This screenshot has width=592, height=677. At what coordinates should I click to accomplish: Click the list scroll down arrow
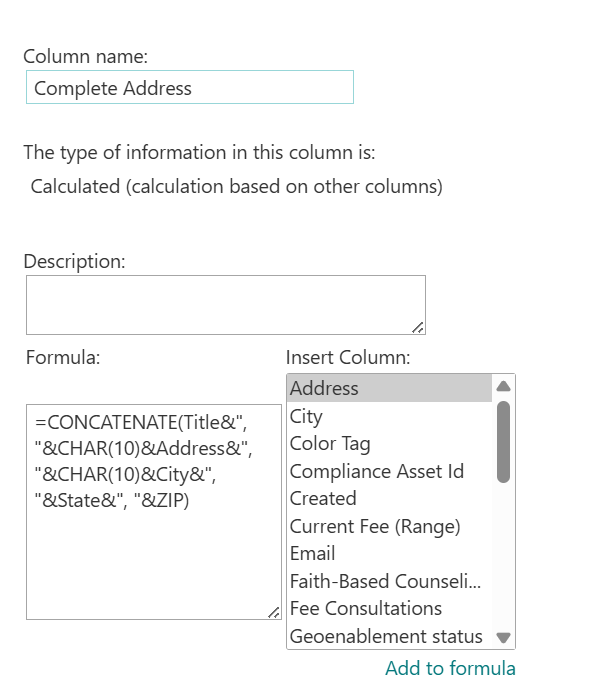coord(503,637)
